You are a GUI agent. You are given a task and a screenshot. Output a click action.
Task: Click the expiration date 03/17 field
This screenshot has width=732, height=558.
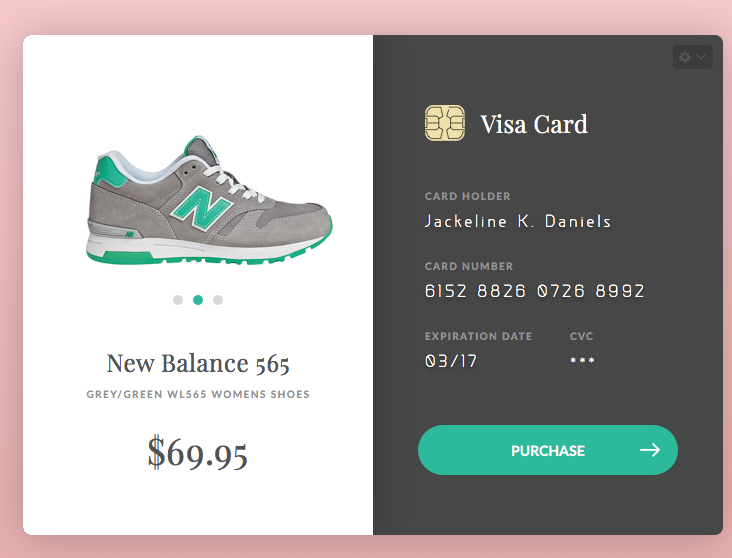(x=451, y=361)
